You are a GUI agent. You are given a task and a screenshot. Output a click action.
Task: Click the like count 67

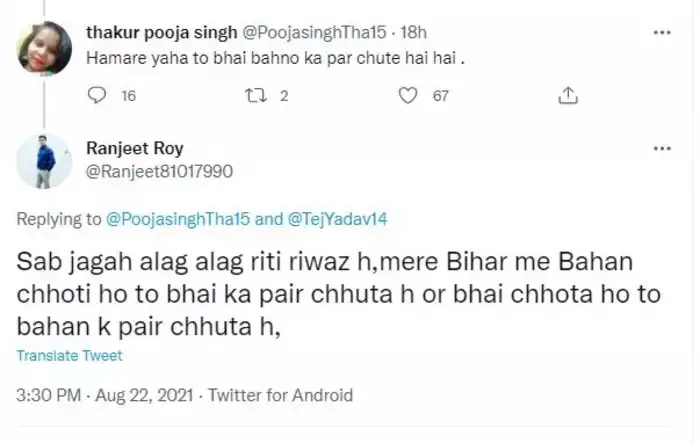click(x=440, y=96)
